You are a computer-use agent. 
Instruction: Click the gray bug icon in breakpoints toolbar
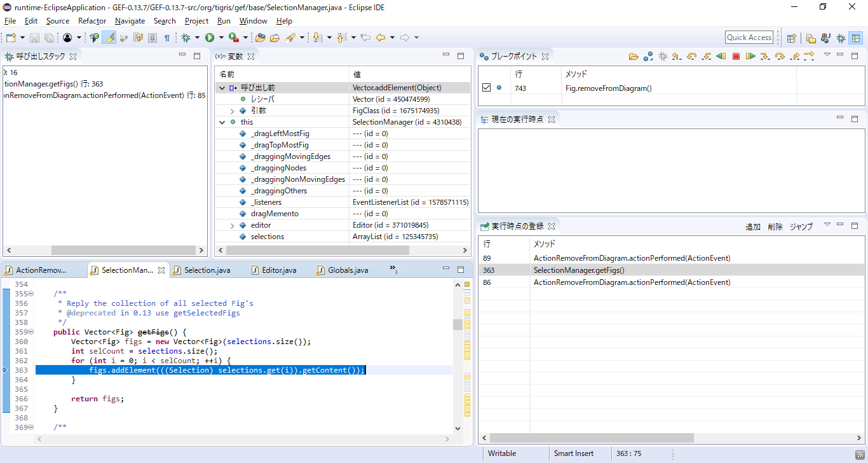(x=663, y=56)
